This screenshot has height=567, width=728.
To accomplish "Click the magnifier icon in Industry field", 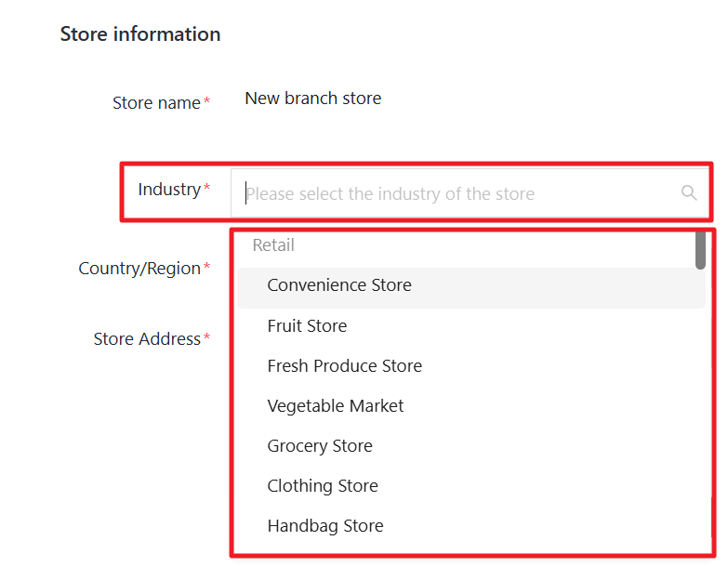I will click(x=689, y=192).
